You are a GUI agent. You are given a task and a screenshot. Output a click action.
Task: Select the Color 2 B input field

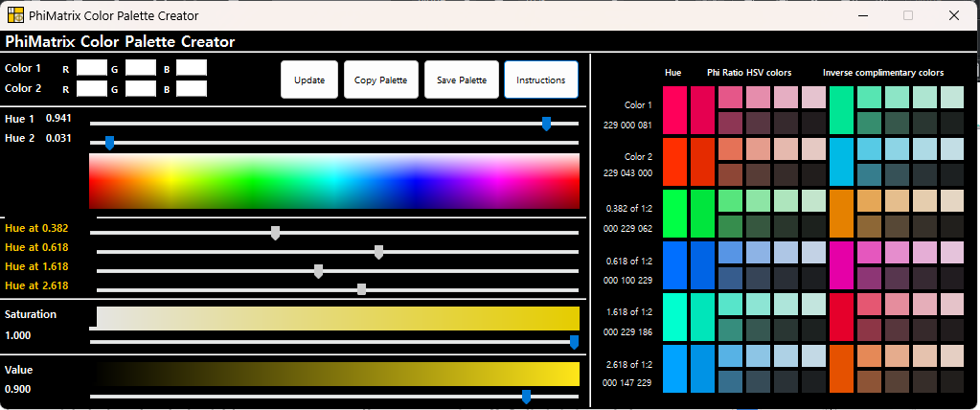click(x=191, y=89)
